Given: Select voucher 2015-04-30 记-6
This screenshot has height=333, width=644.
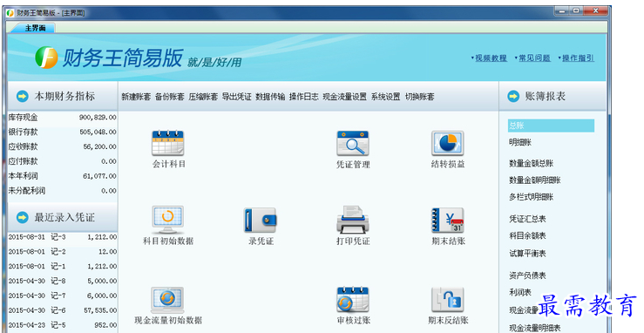Looking at the screenshot, I should tap(63, 310).
